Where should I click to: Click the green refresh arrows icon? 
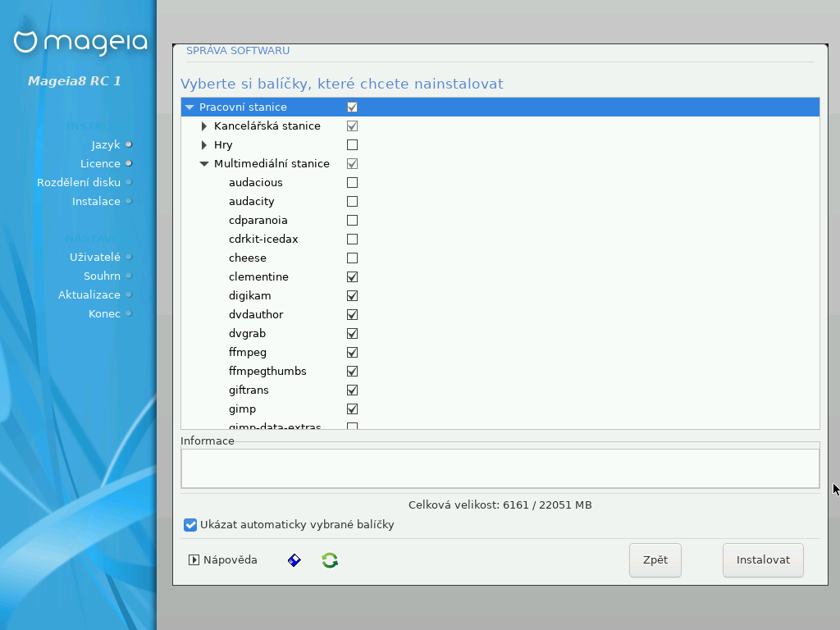click(330, 560)
